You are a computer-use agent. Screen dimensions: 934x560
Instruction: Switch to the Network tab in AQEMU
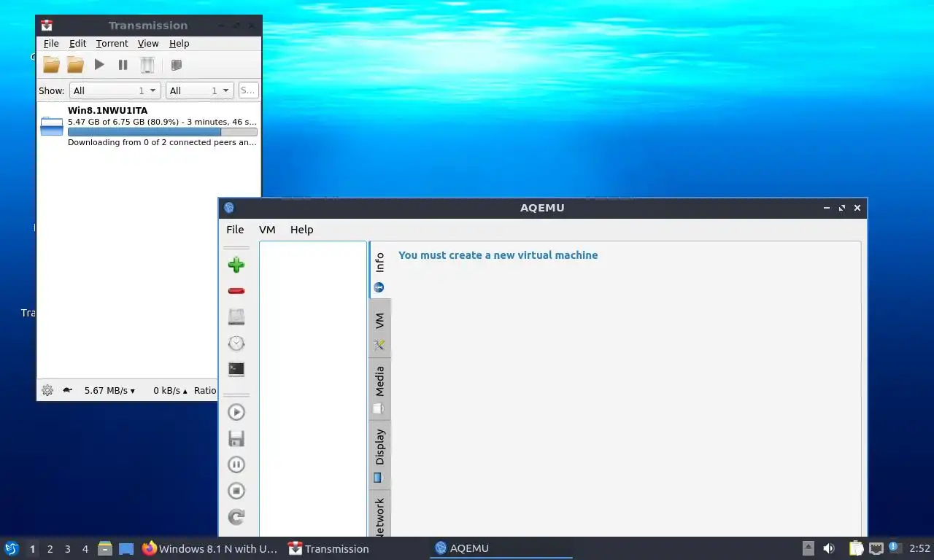click(379, 514)
